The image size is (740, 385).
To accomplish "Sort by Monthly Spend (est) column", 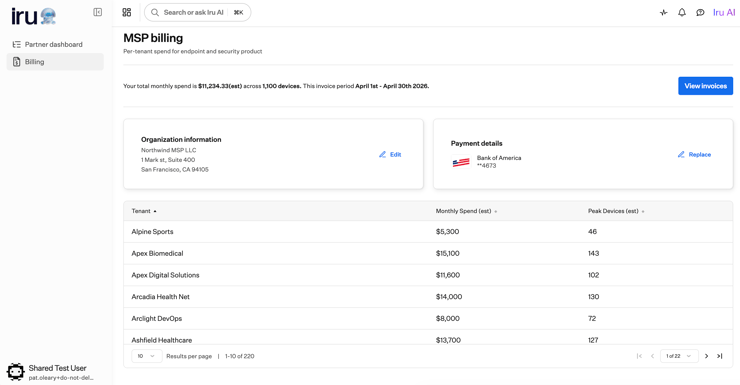I will pos(466,211).
